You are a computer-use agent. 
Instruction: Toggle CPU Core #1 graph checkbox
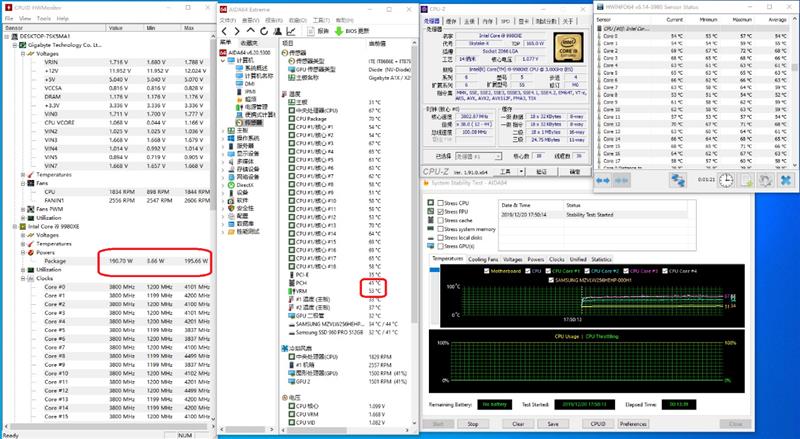pyautogui.click(x=548, y=271)
